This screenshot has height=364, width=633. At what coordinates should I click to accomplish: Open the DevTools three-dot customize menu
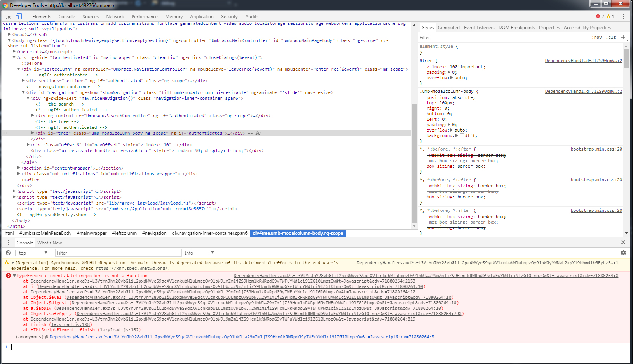623,17
